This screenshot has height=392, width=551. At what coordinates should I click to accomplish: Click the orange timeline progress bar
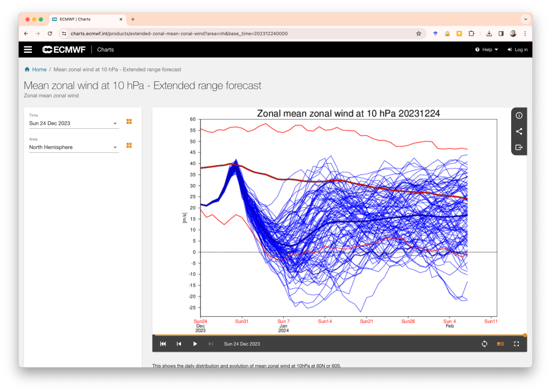[x=339, y=335]
